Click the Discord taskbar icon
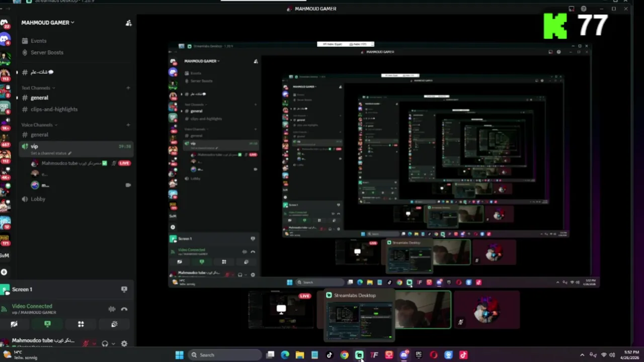The width and height of the screenshot is (644, 362). (404, 355)
